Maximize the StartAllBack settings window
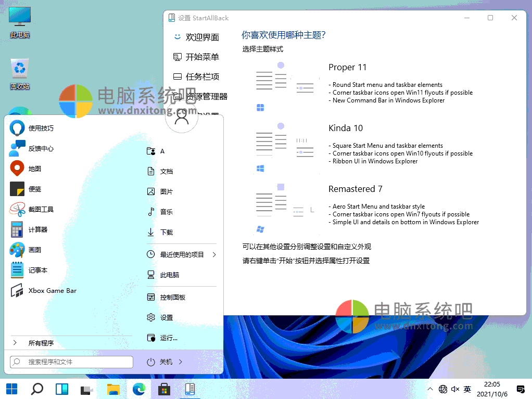This screenshot has width=532, height=399. (490, 18)
